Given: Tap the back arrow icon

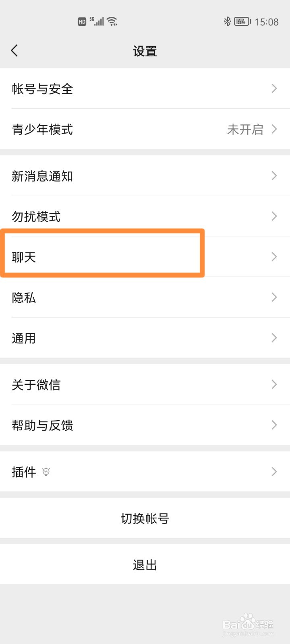Looking at the screenshot, I should pyautogui.click(x=14, y=51).
